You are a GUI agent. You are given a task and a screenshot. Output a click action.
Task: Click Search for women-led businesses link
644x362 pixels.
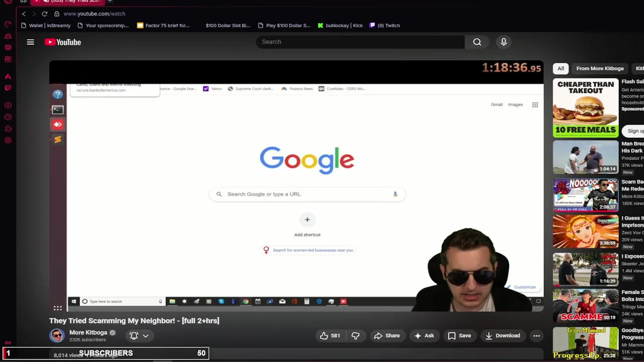coord(312,250)
